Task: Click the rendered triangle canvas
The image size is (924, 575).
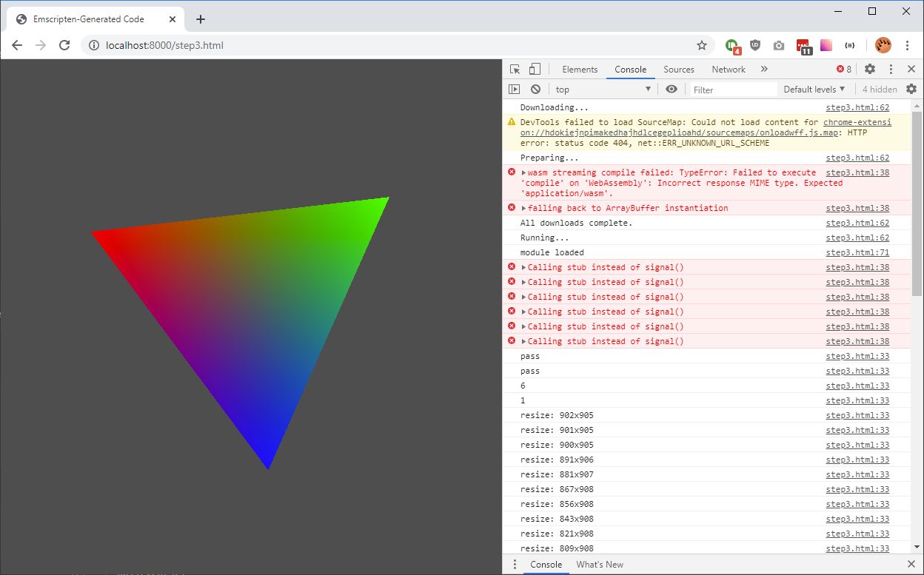Action: point(251,317)
